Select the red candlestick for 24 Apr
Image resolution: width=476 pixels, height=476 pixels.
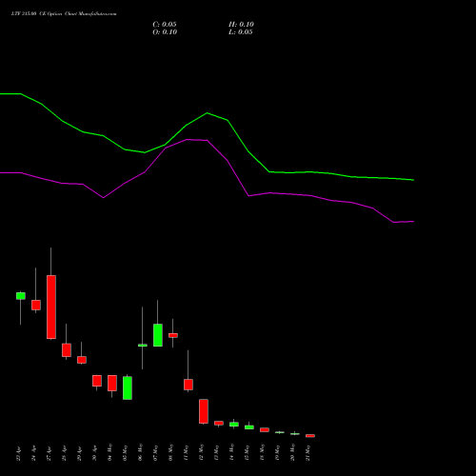pyautogui.click(x=36, y=305)
